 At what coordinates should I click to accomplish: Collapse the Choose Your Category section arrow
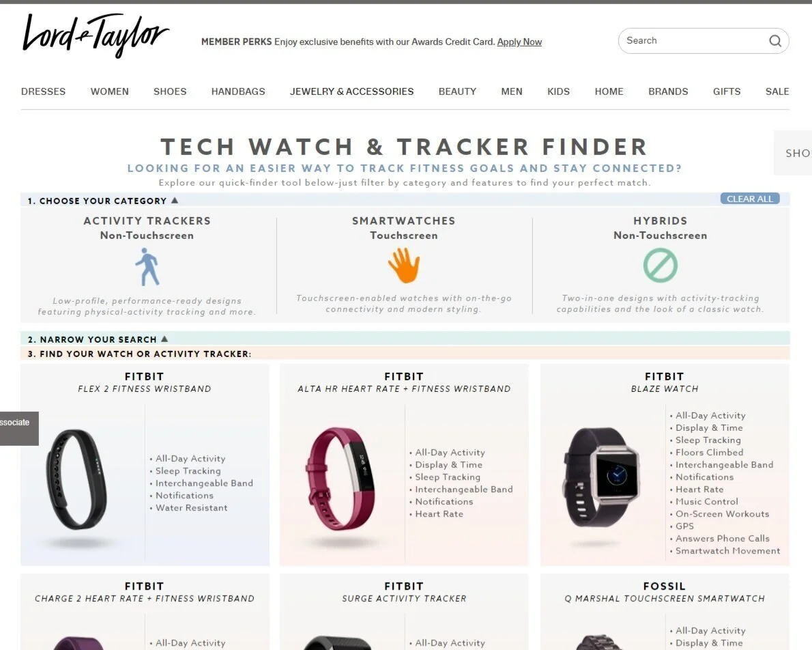(x=175, y=201)
